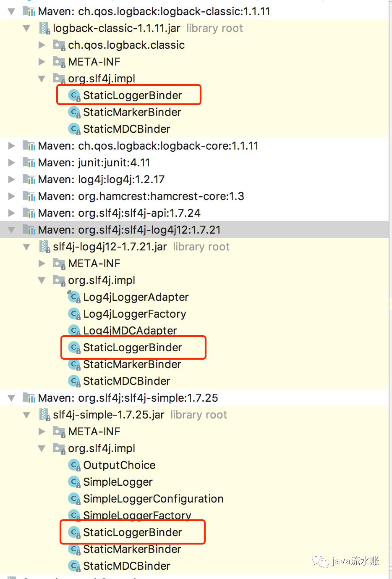Click the SimpleLoggerConfiguration class icon
This screenshot has width=392, height=579.
[x=74, y=499]
